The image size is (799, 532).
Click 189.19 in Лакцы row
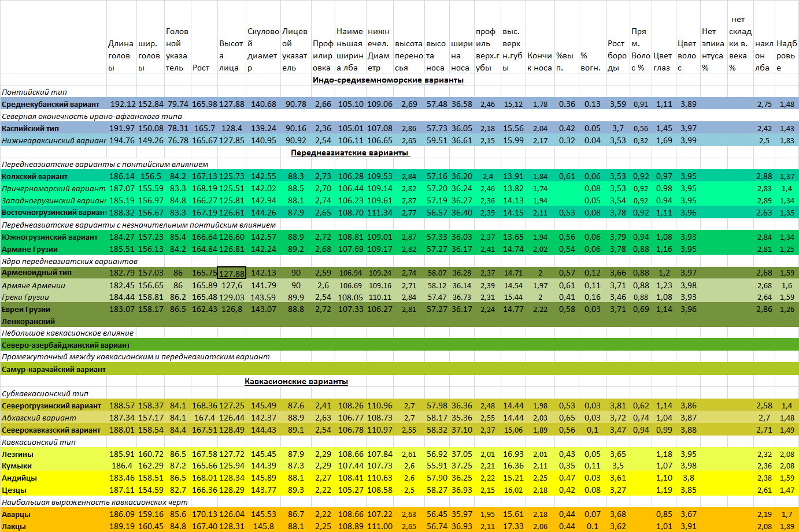click(122, 526)
